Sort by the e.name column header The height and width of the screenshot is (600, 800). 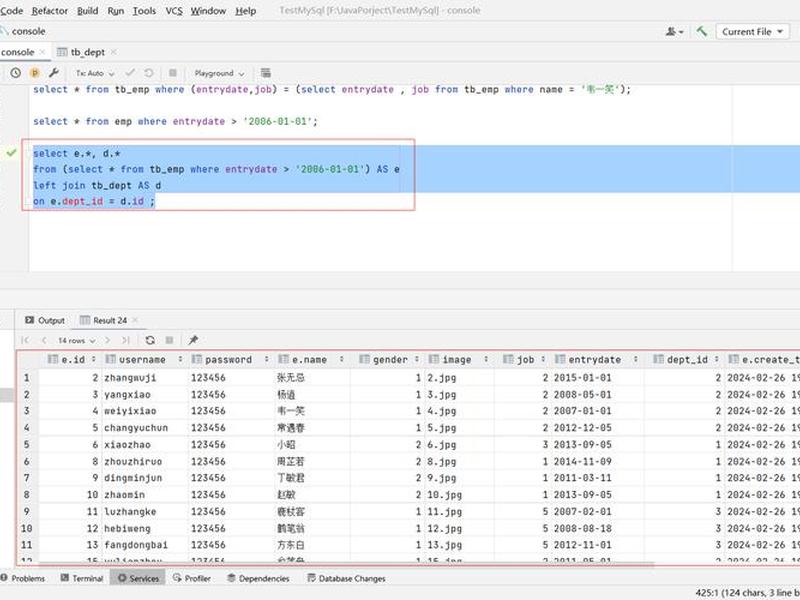pos(311,359)
